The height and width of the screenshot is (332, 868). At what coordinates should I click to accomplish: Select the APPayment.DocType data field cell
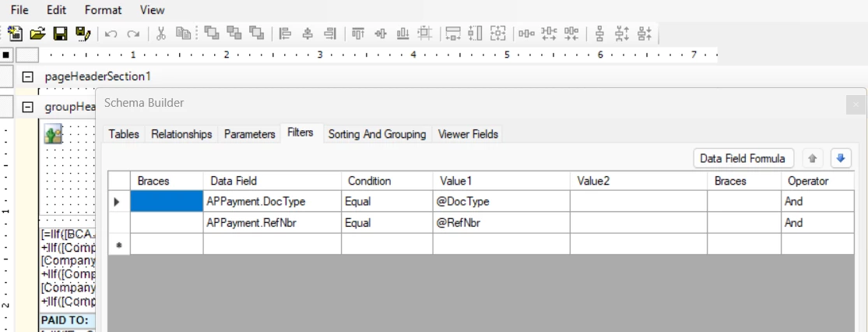272,202
